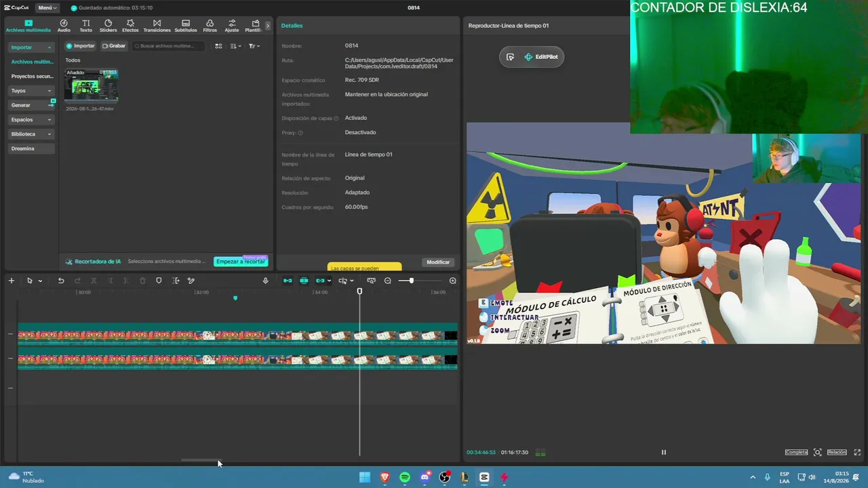Click the pencil edit tool in timeline toolbar
The width and height of the screenshot is (868, 488).
click(191, 281)
